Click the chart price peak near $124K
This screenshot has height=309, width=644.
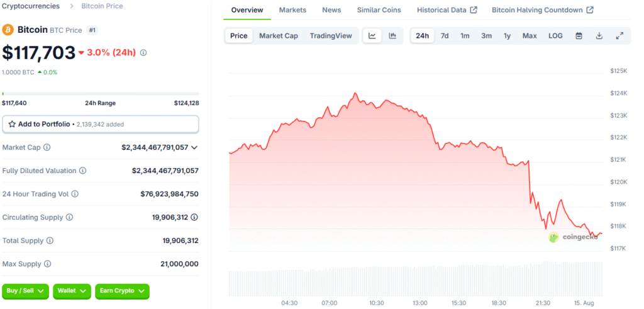(355, 93)
